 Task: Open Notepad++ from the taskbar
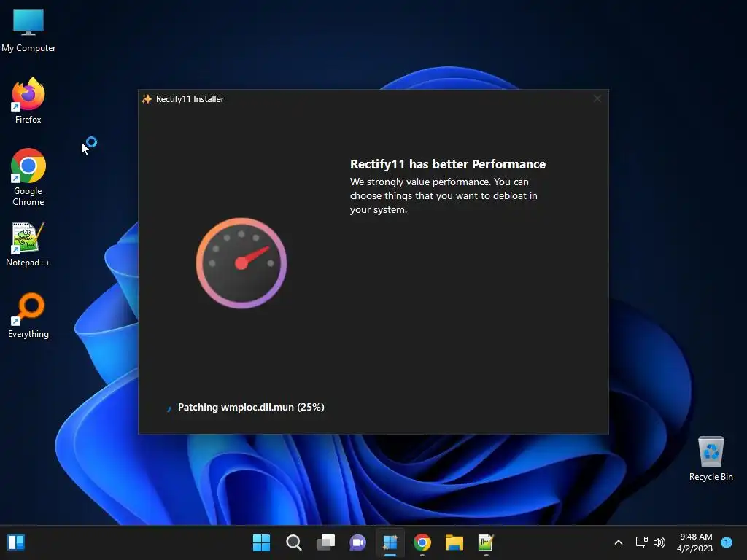[486, 542]
